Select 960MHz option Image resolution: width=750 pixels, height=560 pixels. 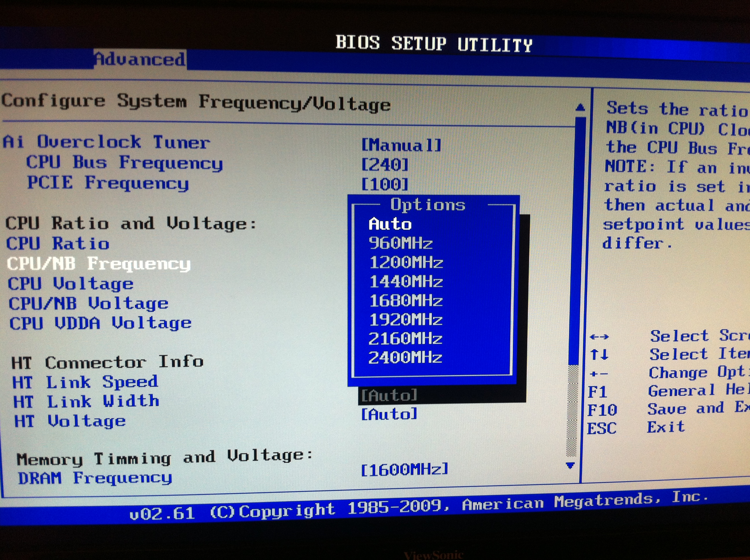click(x=400, y=243)
